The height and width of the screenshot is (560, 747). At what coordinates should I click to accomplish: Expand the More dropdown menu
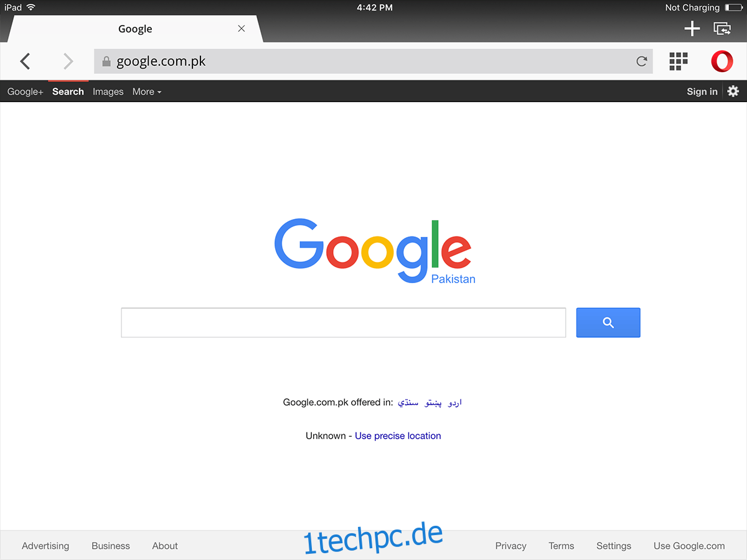(147, 91)
